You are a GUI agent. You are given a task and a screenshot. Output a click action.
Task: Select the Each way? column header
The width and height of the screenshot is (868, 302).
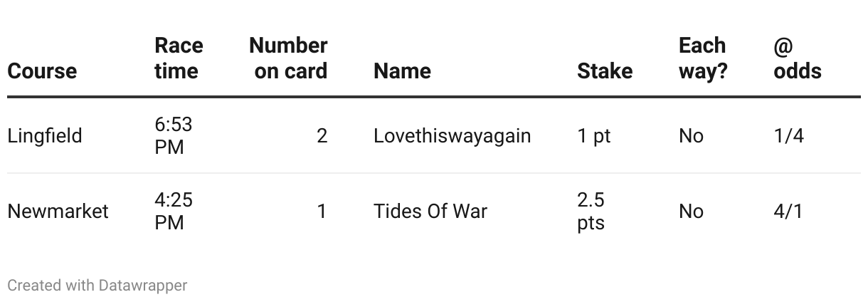pyautogui.click(x=702, y=58)
